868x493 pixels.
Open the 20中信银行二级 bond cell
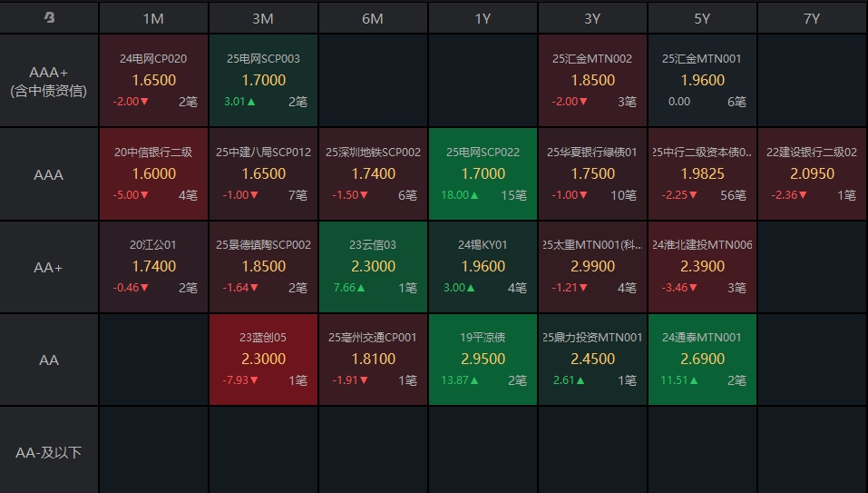[x=154, y=174]
